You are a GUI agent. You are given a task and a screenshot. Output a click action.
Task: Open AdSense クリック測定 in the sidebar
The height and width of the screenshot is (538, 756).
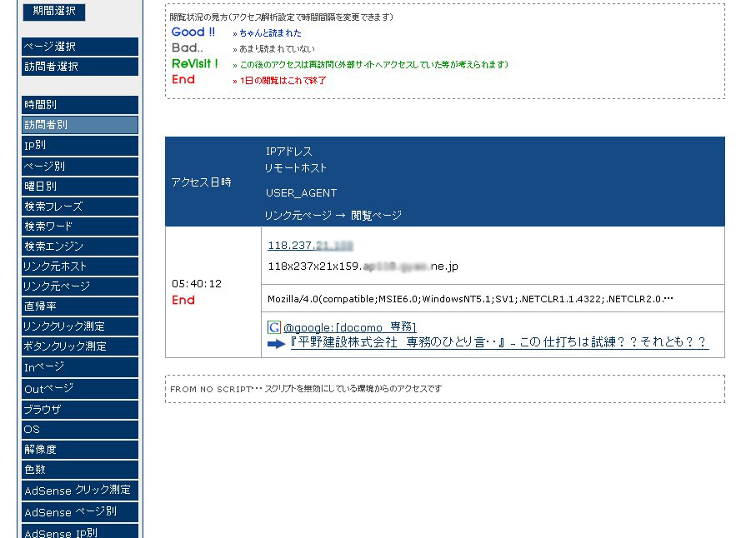(x=80, y=491)
